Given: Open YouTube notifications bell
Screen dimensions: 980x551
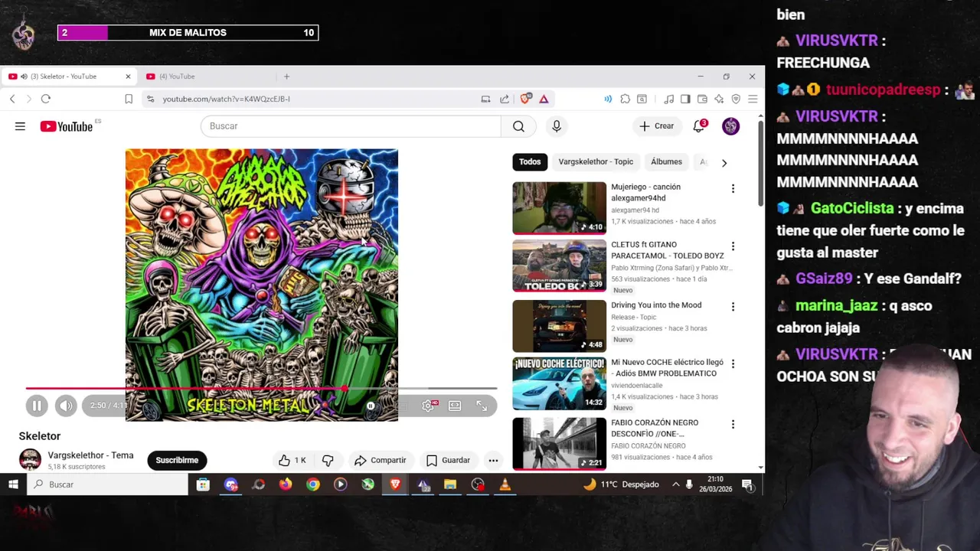Looking at the screenshot, I should coord(698,126).
